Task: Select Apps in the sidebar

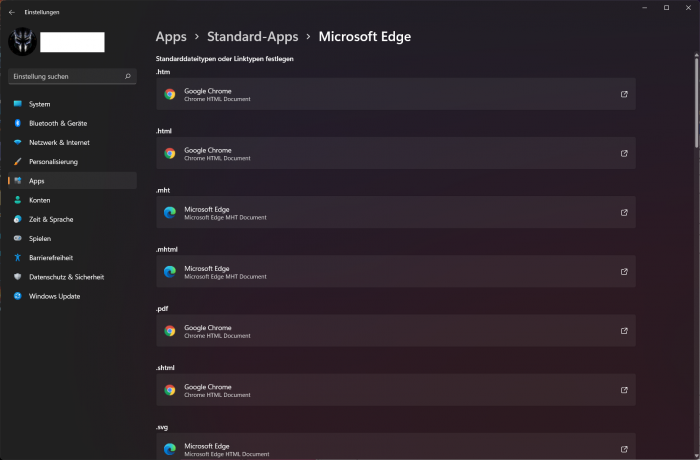Action: coord(72,181)
